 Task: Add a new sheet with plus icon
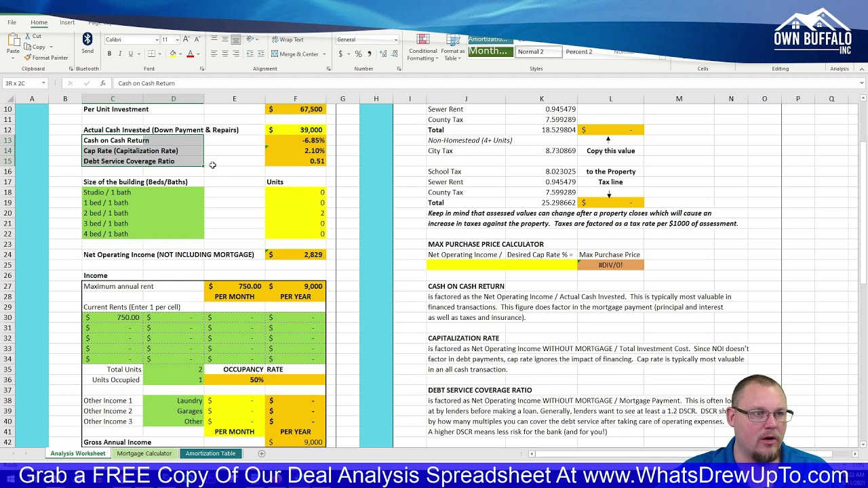(261, 453)
